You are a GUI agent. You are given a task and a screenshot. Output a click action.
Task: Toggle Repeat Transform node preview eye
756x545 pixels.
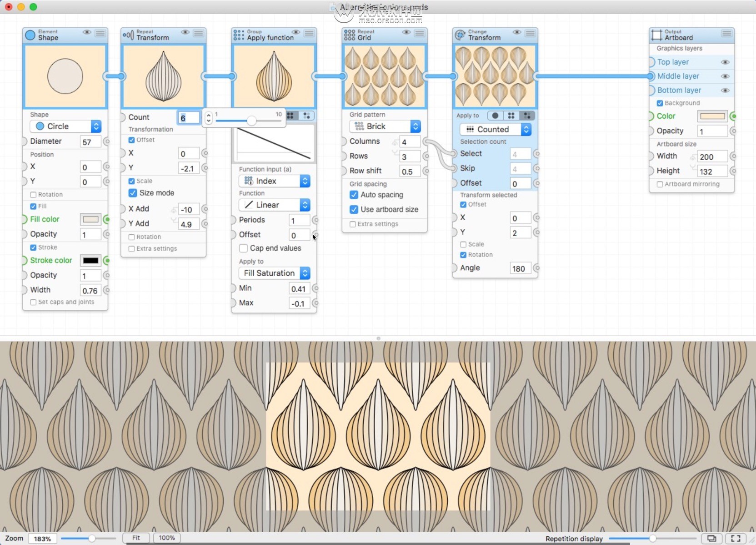click(185, 32)
